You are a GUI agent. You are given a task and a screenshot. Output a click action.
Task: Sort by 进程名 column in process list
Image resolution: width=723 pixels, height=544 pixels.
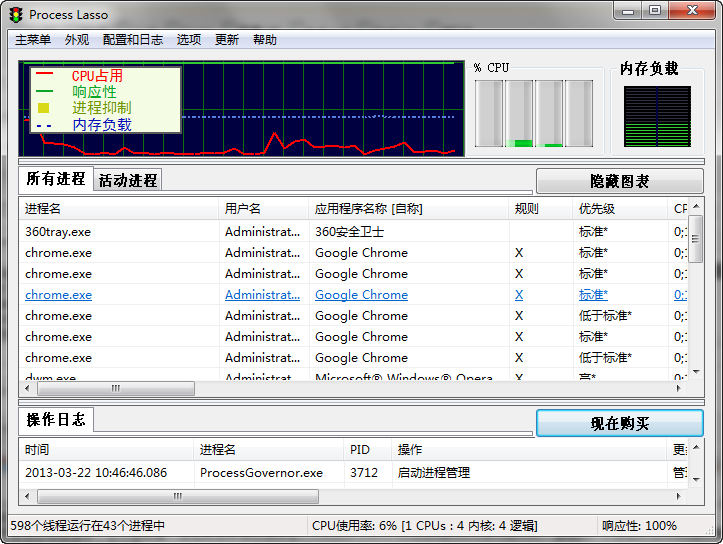click(119, 209)
